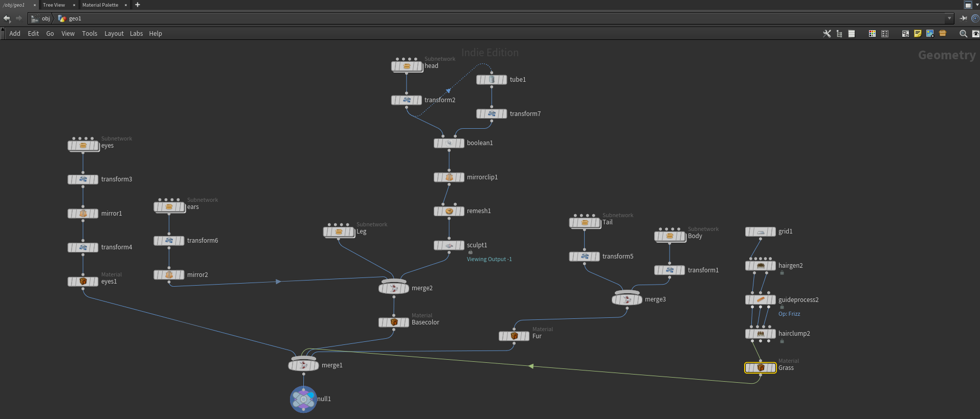Toggle bypass flag on merge3 node
This screenshot has height=419, width=980.
(x=615, y=299)
